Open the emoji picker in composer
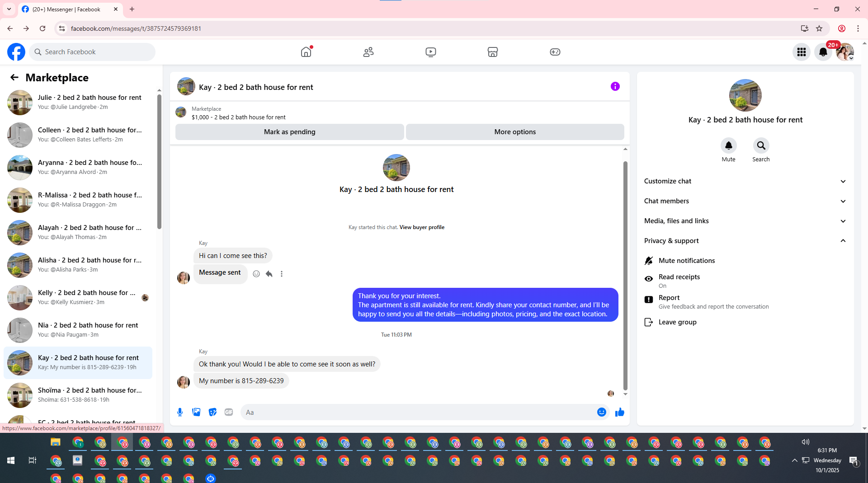Screen dimensions: 868x483 pyautogui.click(x=602, y=412)
